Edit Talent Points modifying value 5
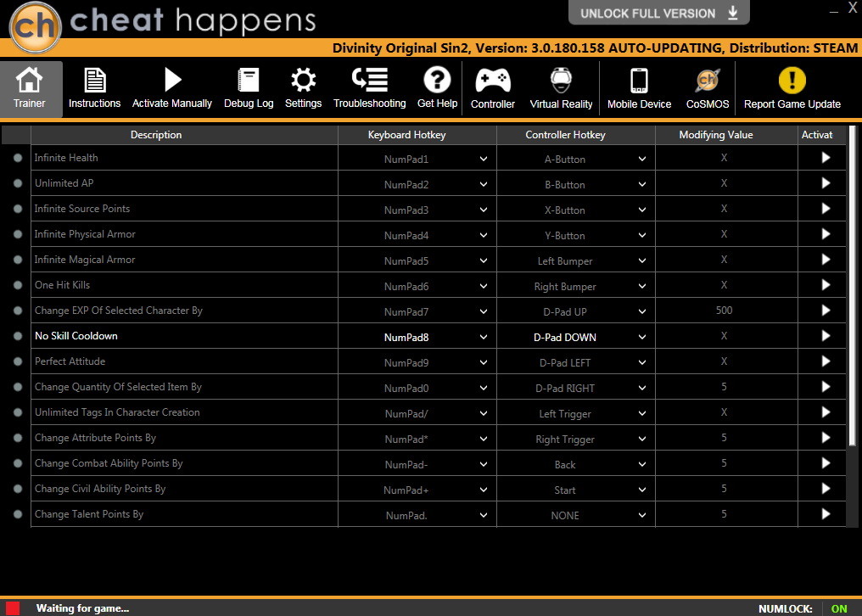This screenshot has height=616, width=862. (x=724, y=514)
